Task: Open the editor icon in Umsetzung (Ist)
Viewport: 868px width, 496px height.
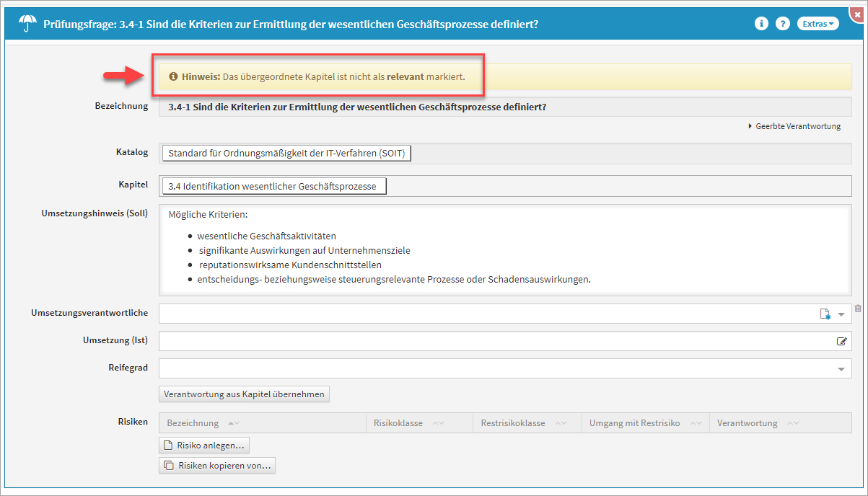Action: [x=841, y=342]
